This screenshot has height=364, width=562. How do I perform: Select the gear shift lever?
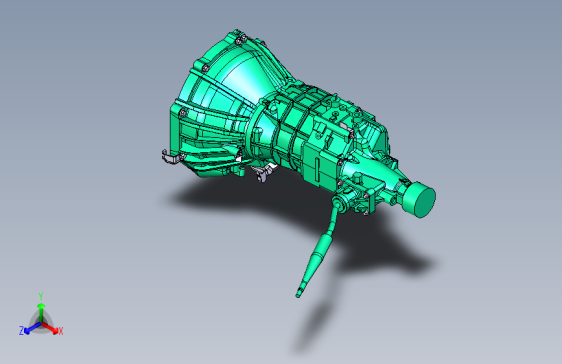[x=318, y=251]
